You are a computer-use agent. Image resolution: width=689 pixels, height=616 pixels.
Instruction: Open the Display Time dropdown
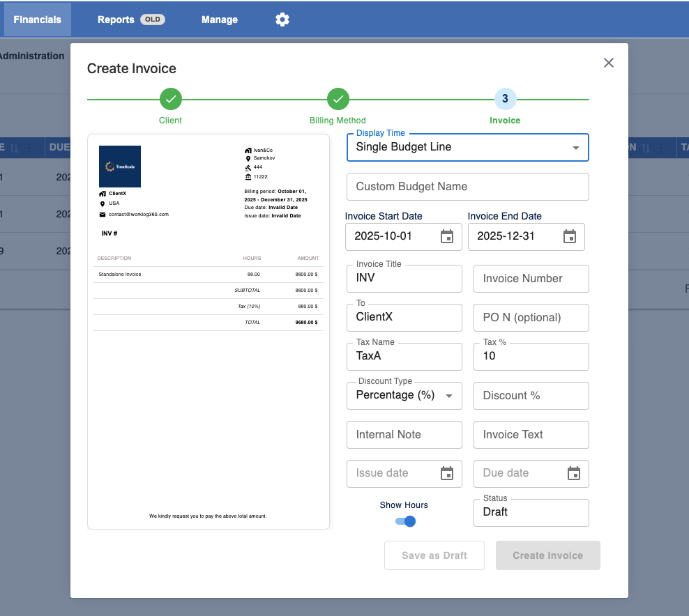[x=467, y=147]
